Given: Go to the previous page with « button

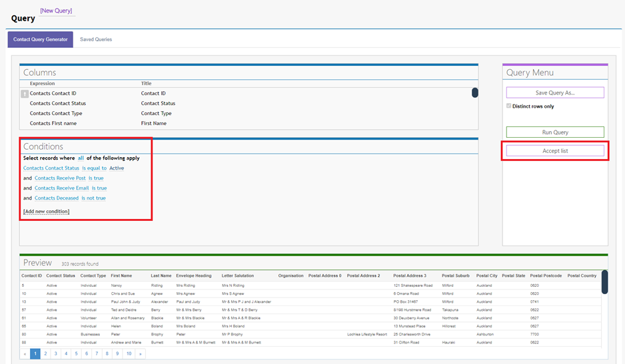Looking at the screenshot, I should tap(25, 353).
